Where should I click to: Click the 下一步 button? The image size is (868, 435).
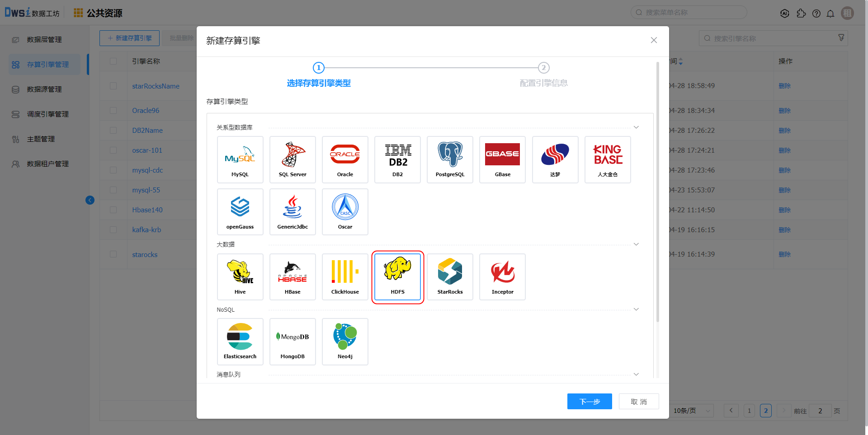click(590, 401)
